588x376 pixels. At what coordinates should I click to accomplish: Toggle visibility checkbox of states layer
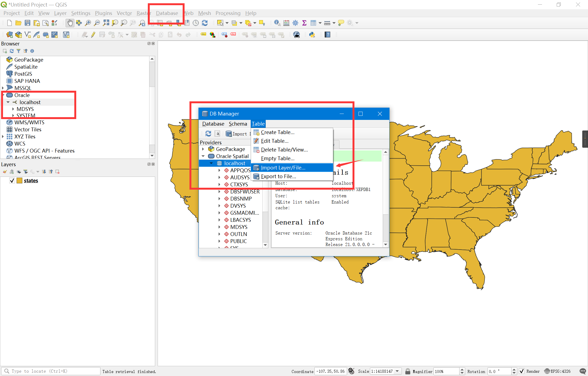pos(12,181)
